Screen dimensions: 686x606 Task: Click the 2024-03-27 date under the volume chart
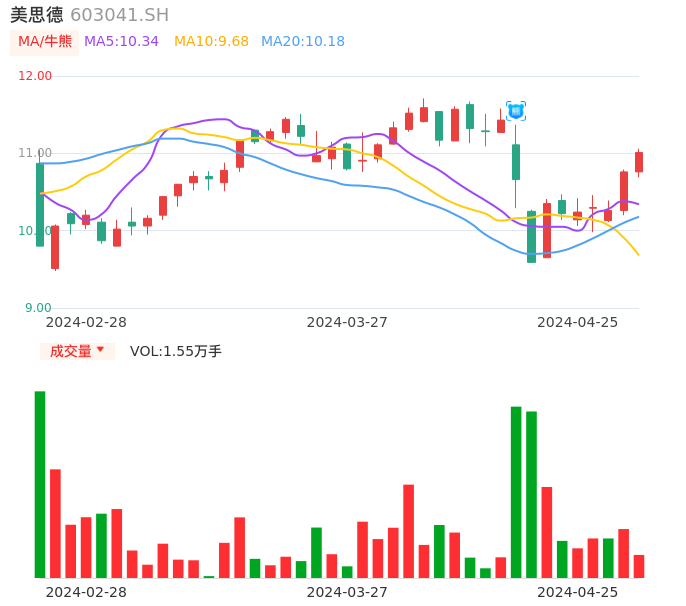347,592
